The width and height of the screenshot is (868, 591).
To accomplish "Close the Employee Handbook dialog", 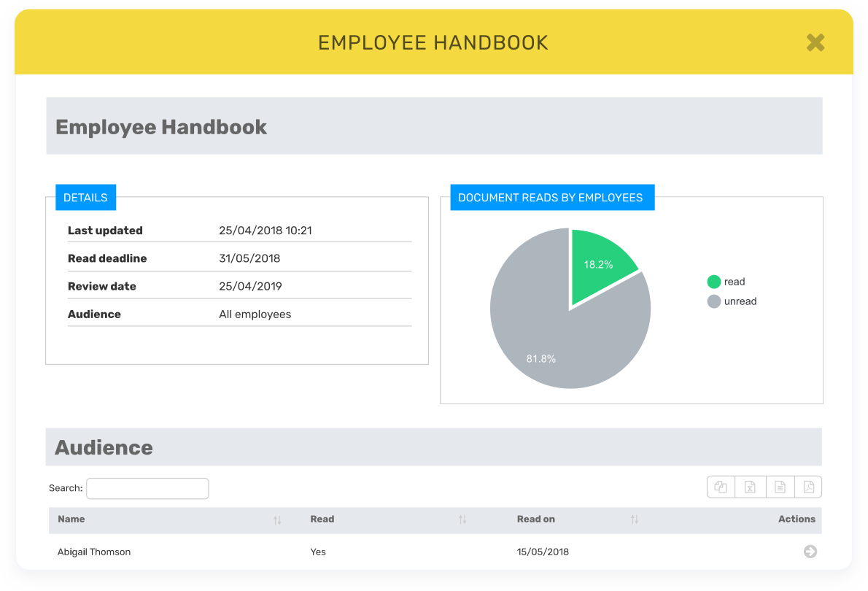I will point(815,42).
